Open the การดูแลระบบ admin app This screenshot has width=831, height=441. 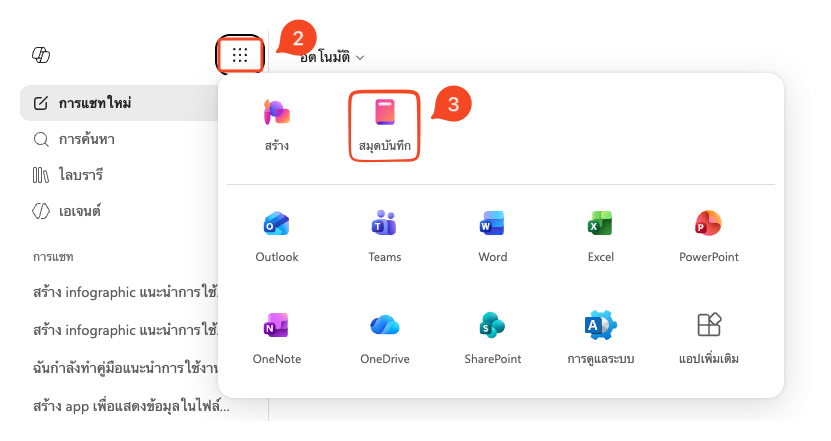tap(600, 338)
